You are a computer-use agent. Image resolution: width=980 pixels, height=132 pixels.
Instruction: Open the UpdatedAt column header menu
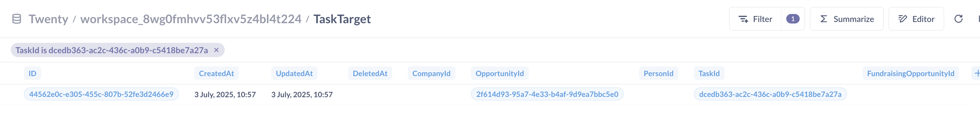(x=294, y=73)
